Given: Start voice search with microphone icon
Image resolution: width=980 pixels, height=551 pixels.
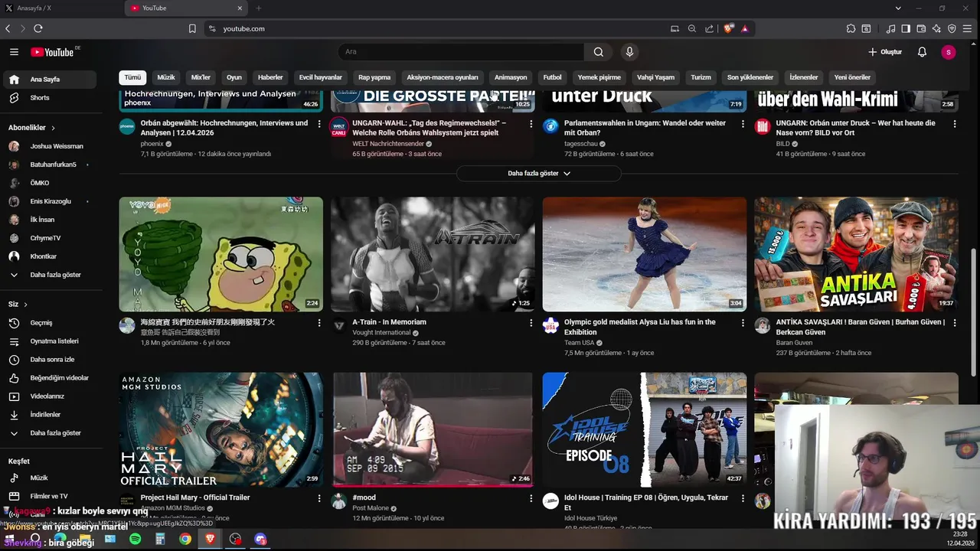Looking at the screenshot, I should [x=629, y=52].
